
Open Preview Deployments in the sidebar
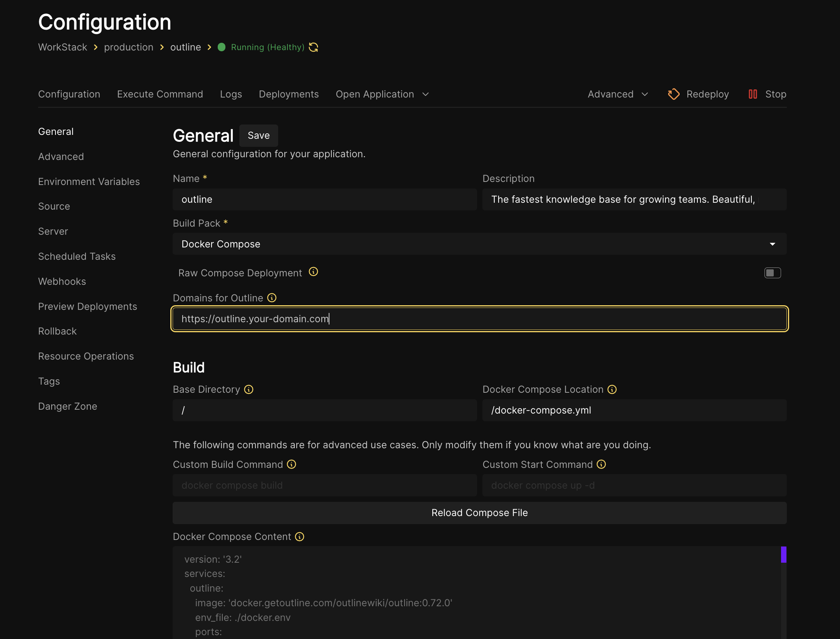pyautogui.click(x=87, y=307)
